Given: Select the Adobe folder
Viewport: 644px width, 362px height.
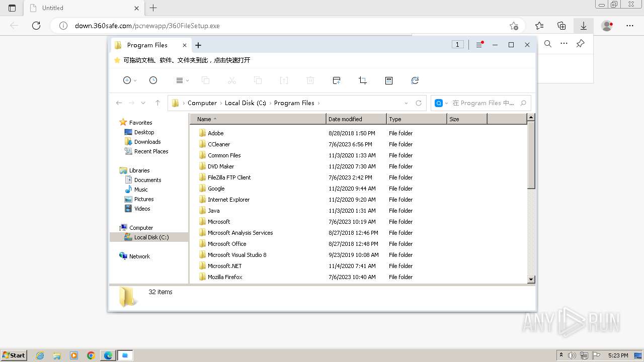Looking at the screenshot, I should pos(215,133).
